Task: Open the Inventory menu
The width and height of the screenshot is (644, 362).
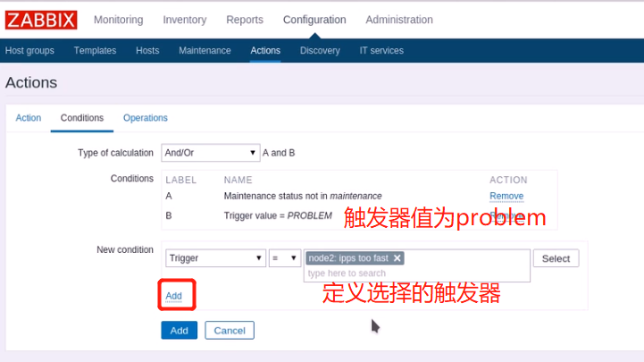Action: tap(185, 20)
